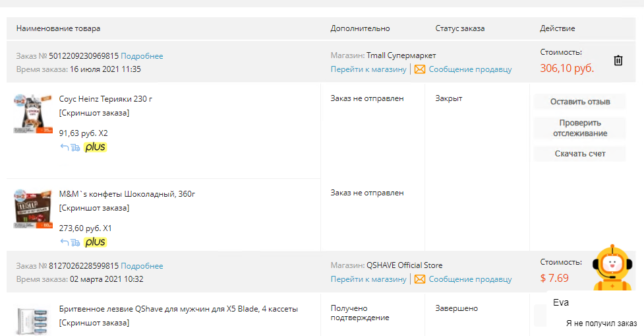Click Скачать счет button
Image resolution: width=644 pixels, height=336 pixels.
(580, 154)
